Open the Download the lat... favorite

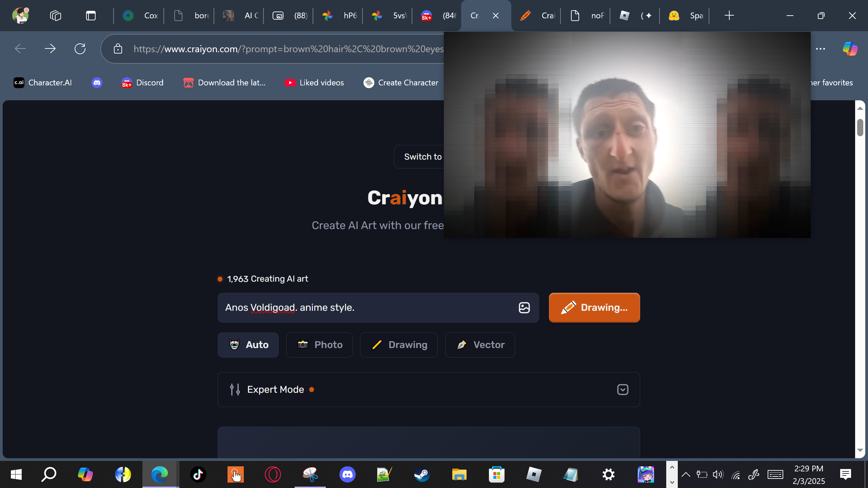(224, 83)
